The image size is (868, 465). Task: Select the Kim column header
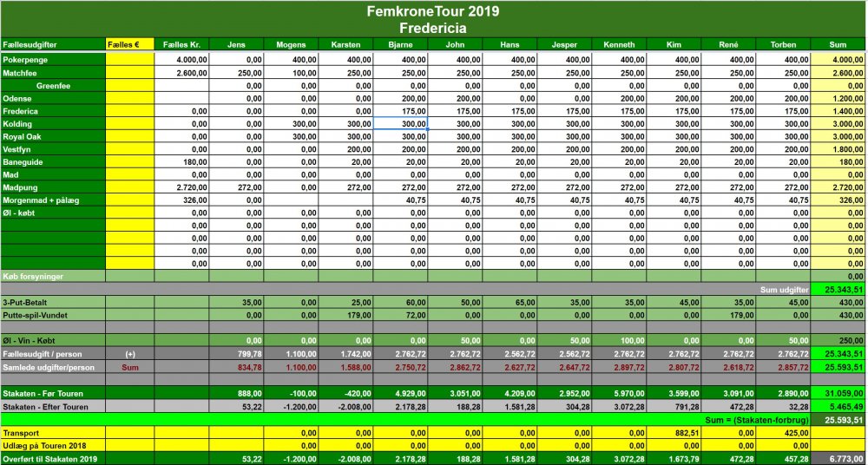point(674,44)
